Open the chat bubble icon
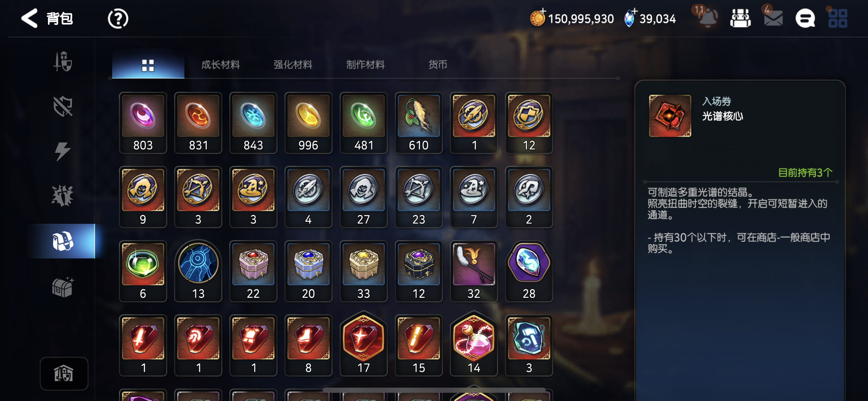This screenshot has height=401, width=868. coord(805,18)
